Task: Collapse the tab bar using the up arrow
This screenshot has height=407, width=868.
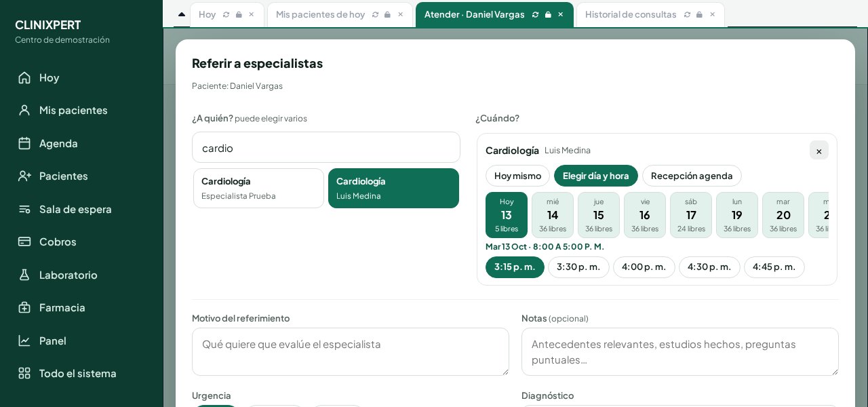Action: 181,14
